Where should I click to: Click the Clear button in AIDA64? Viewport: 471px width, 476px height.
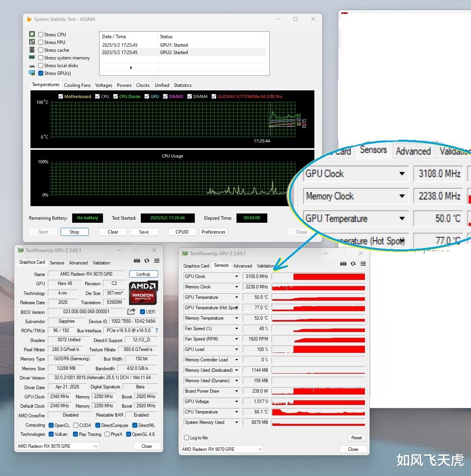tap(113, 232)
